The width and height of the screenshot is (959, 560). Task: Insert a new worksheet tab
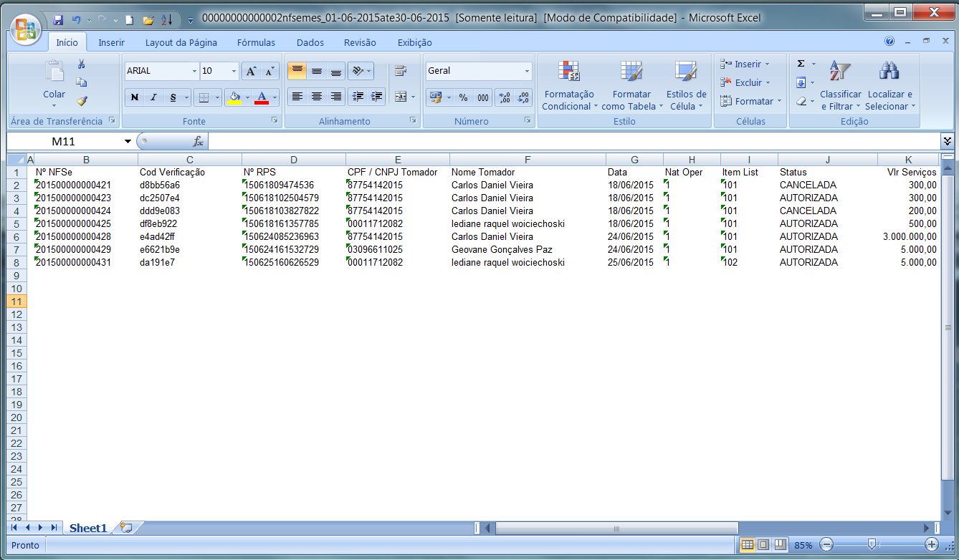click(x=127, y=528)
